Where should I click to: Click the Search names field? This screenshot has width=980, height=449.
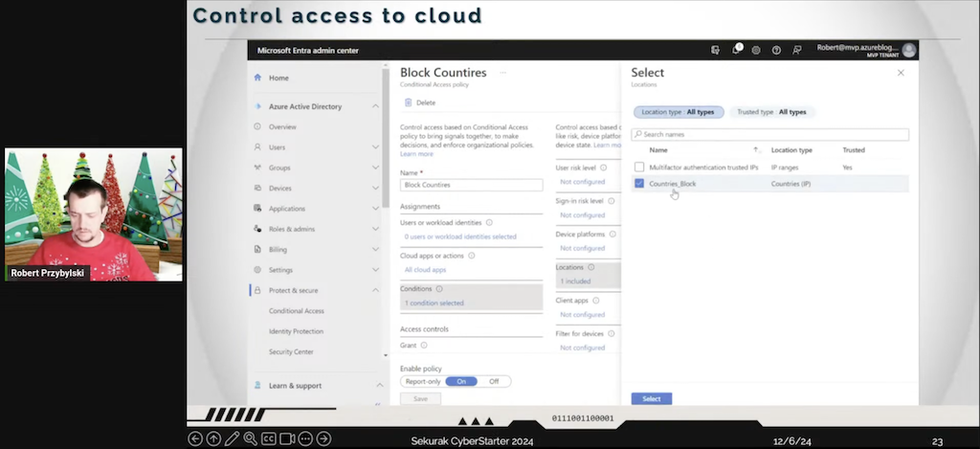click(x=769, y=135)
